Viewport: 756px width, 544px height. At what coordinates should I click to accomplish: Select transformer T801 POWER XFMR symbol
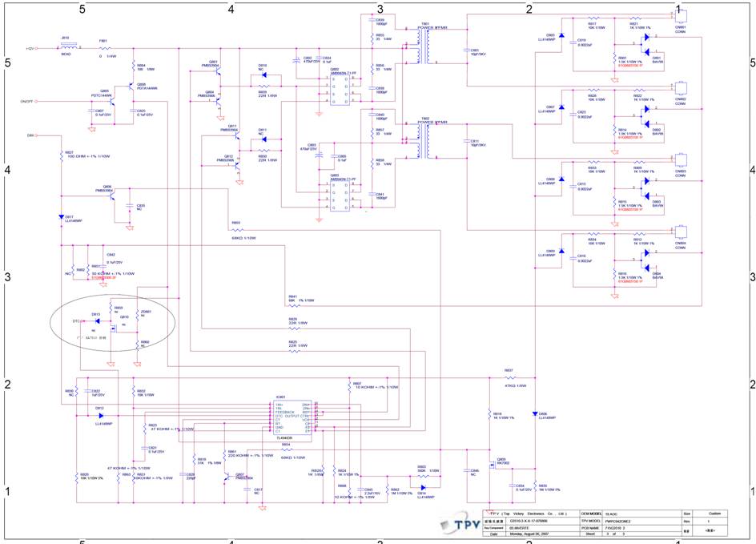pyautogui.click(x=424, y=46)
